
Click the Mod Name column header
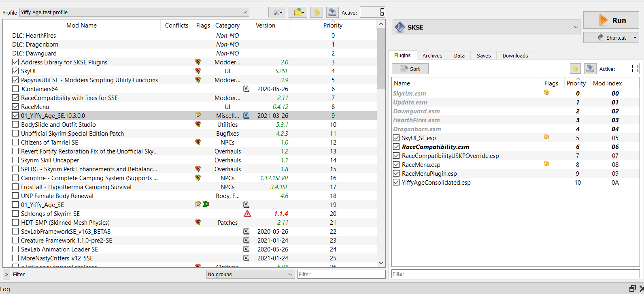tap(81, 25)
